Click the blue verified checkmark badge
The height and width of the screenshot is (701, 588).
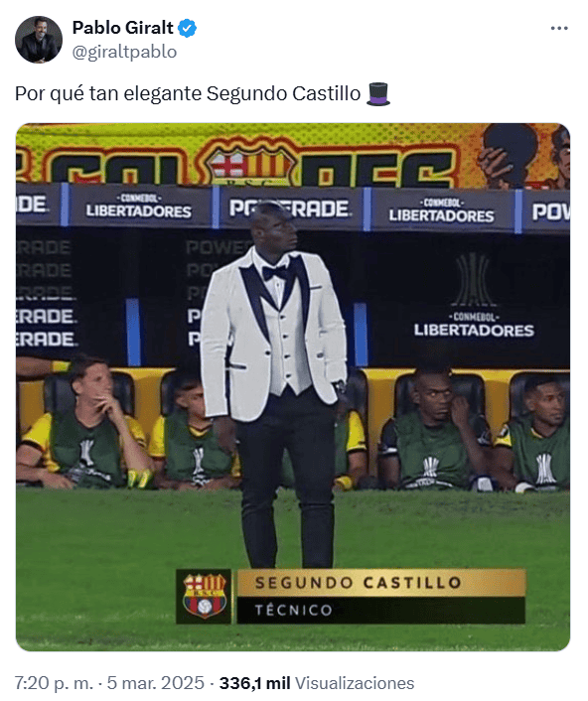click(187, 28)
